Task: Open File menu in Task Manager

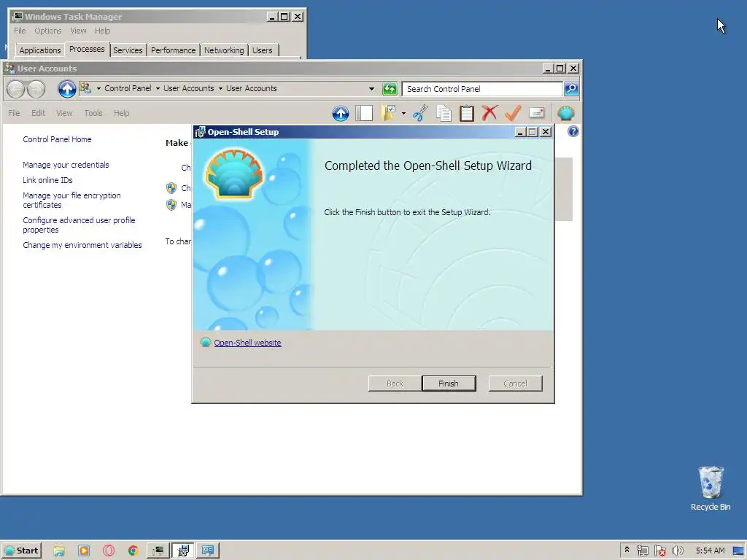Action: click(x=20, y=31)
